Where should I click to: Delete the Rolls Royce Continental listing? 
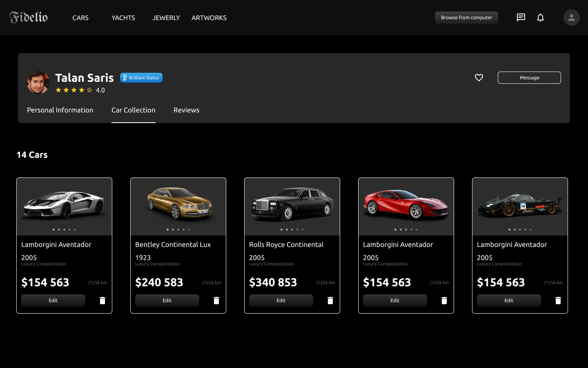330,301
